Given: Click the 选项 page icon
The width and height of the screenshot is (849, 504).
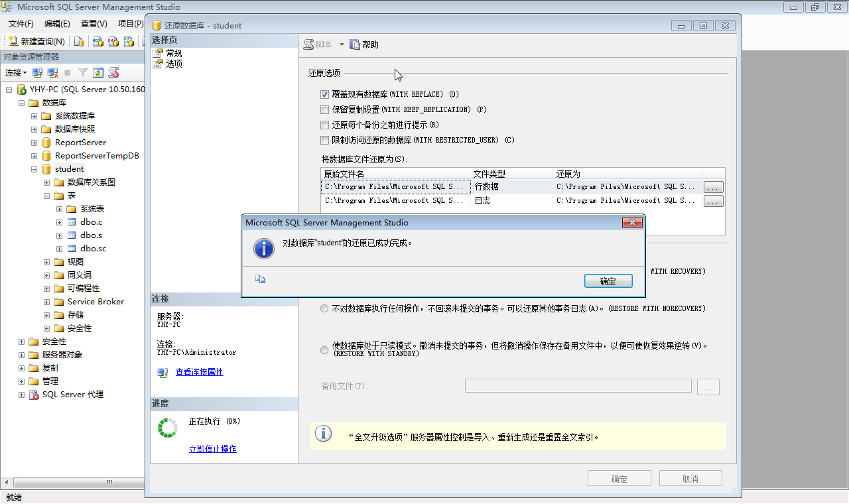Looking at the screenshot, I should click(x=158, y=64).
